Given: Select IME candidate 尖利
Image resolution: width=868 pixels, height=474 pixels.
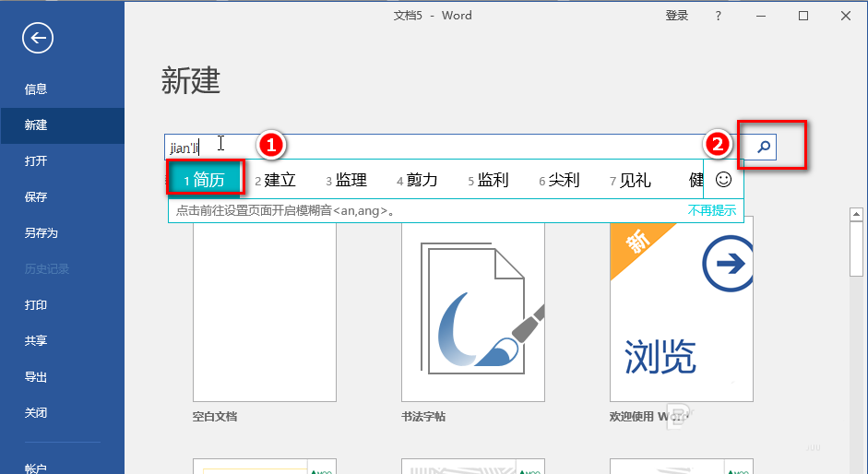Looking at the screenshot, I should (559, 180).
